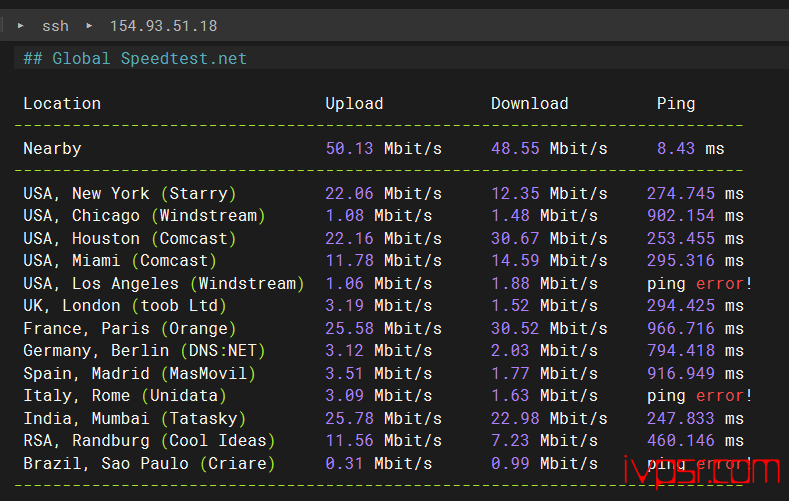Click Chicago download 1.48

[x=510, y=215]
